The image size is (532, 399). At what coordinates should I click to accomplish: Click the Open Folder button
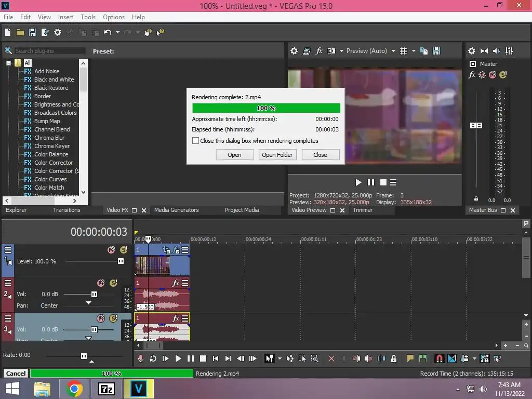pos(277,155)
